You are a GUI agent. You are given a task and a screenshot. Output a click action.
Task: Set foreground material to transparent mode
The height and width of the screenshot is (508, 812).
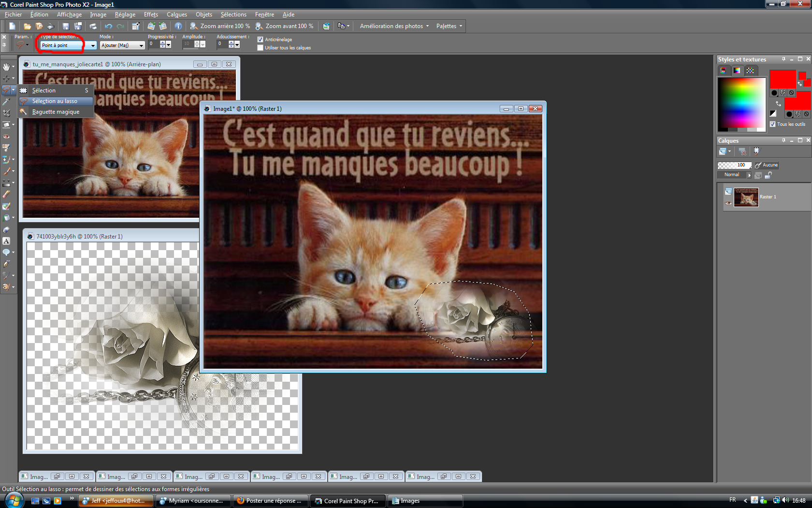(791, 92)
